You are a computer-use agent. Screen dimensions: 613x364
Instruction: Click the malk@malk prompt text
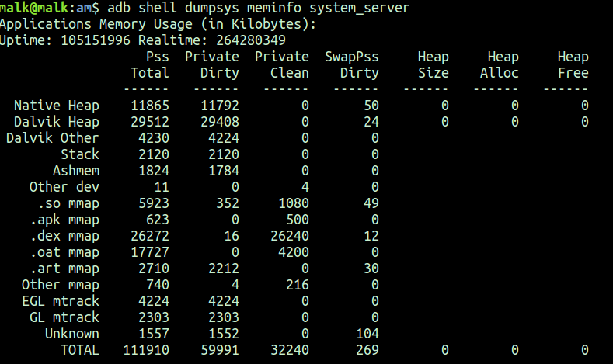pyautogui.click(x=34, y=8)
